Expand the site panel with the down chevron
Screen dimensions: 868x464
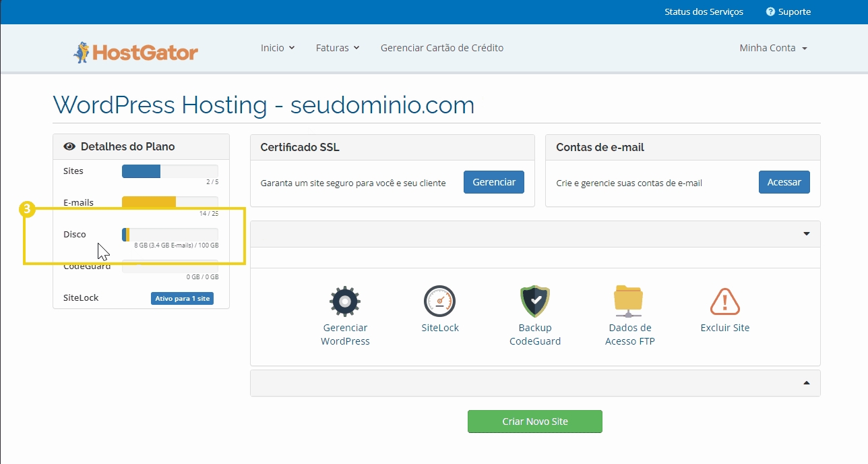point(806,233)
